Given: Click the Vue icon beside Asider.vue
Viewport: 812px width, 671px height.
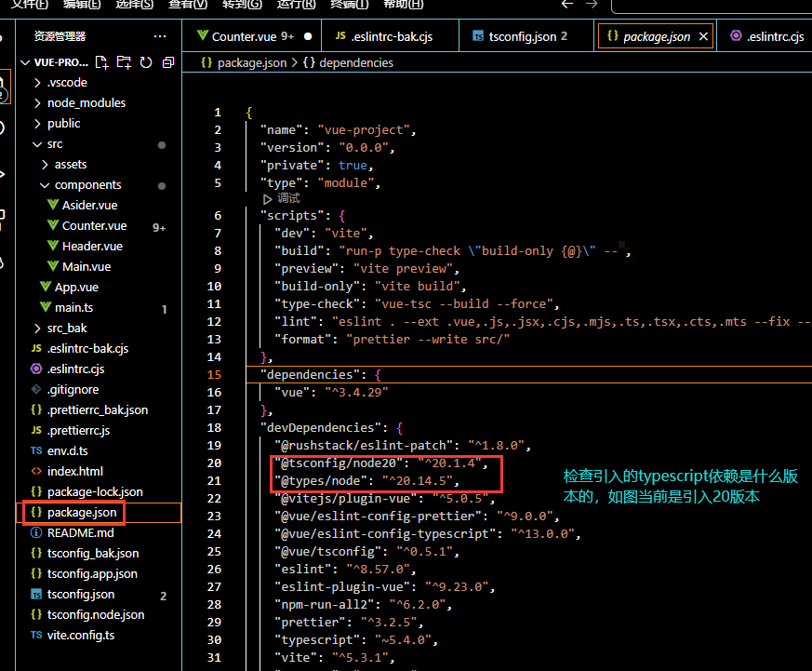Looking at the screenshot, I should pos(53,205).
